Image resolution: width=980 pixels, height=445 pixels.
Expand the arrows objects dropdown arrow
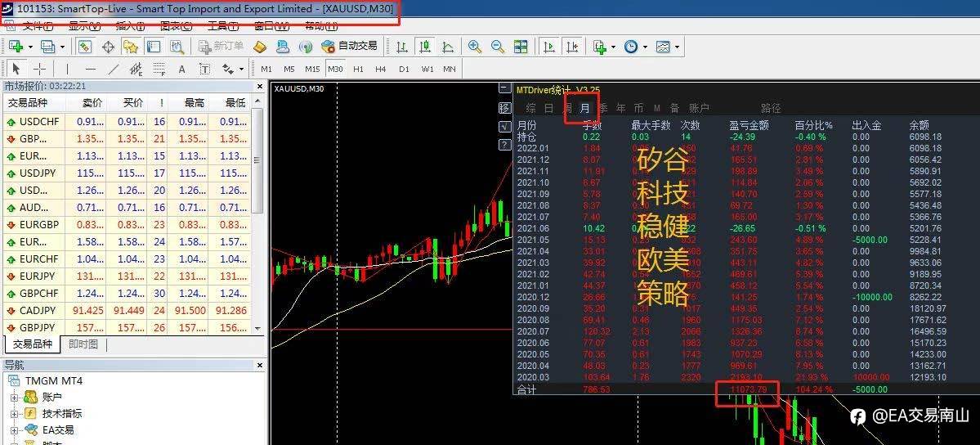[240, 69]
